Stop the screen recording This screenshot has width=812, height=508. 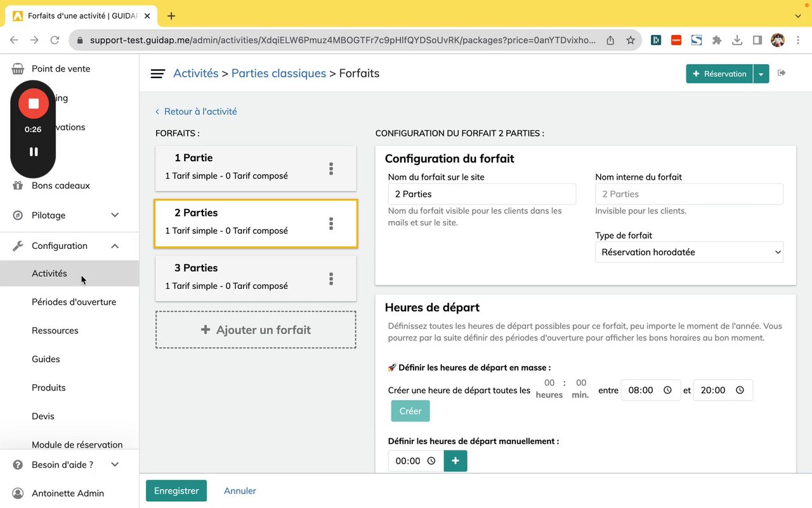[34, 104]
